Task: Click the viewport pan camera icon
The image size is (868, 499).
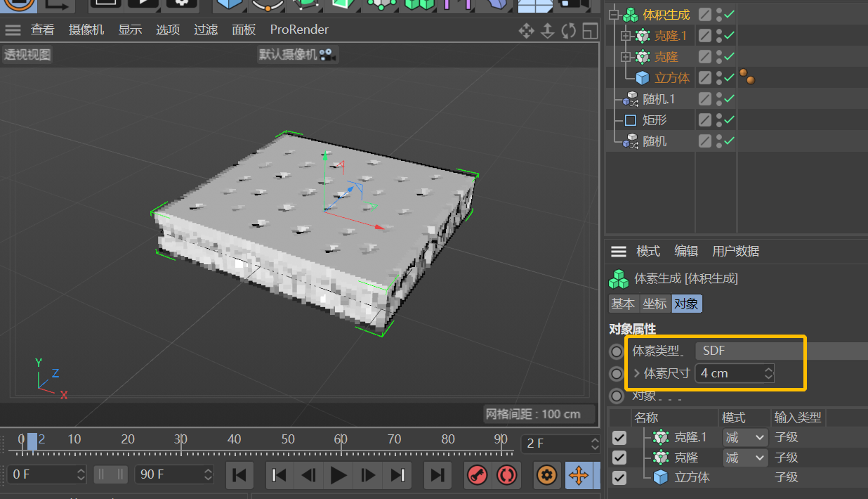Action: pos(526,30)
